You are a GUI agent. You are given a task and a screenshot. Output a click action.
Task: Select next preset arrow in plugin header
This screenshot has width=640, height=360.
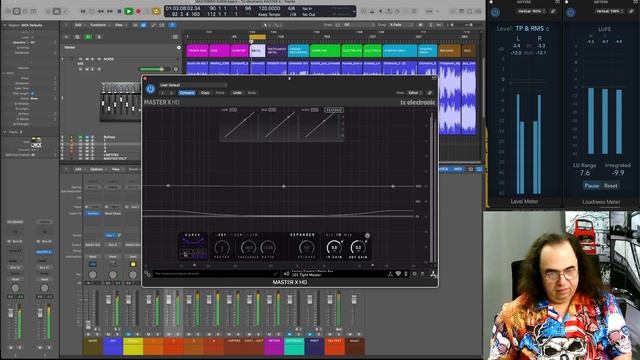pyautogui.click(x=171, y=93)
